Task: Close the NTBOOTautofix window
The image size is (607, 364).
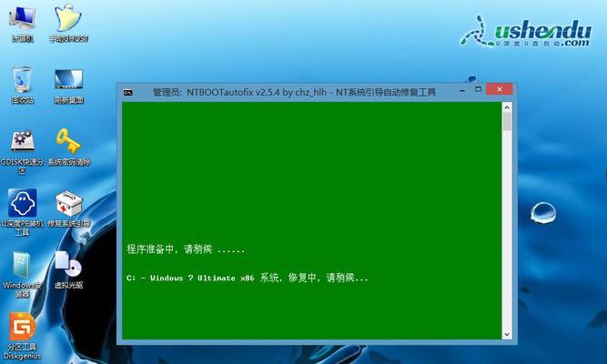Action: coord(500,89)
